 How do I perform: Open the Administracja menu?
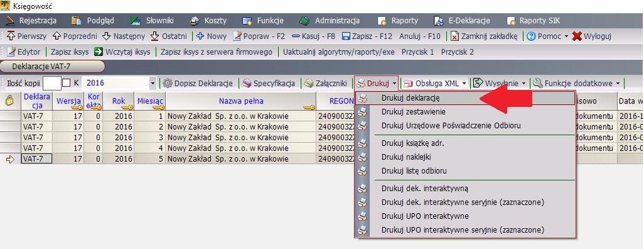330,20
